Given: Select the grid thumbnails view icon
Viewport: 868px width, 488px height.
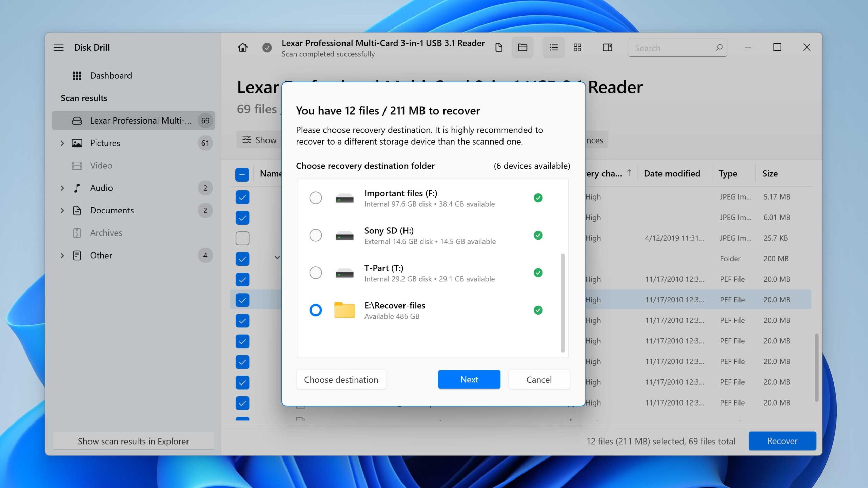Looking at the screenshot, I should [x=577, y=47].
